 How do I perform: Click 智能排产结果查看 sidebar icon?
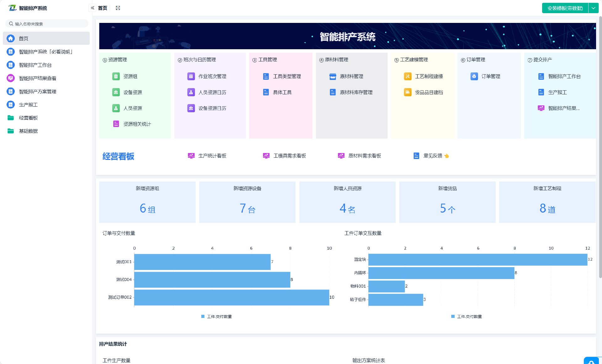[x=11, y=78]
